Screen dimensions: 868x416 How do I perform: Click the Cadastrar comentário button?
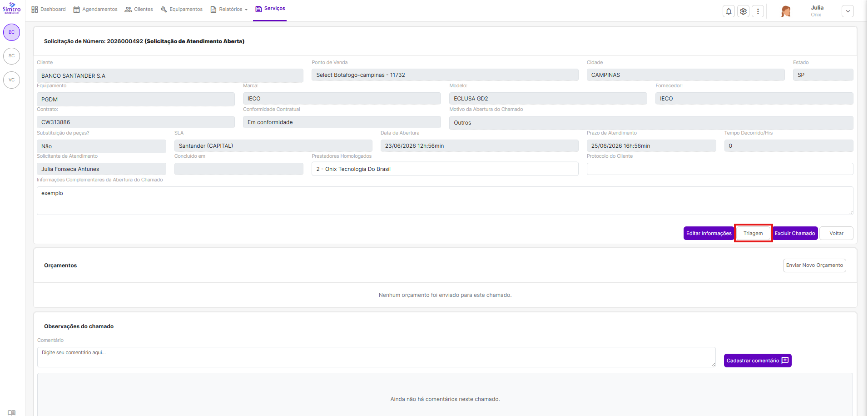click(x=758, y=361)
